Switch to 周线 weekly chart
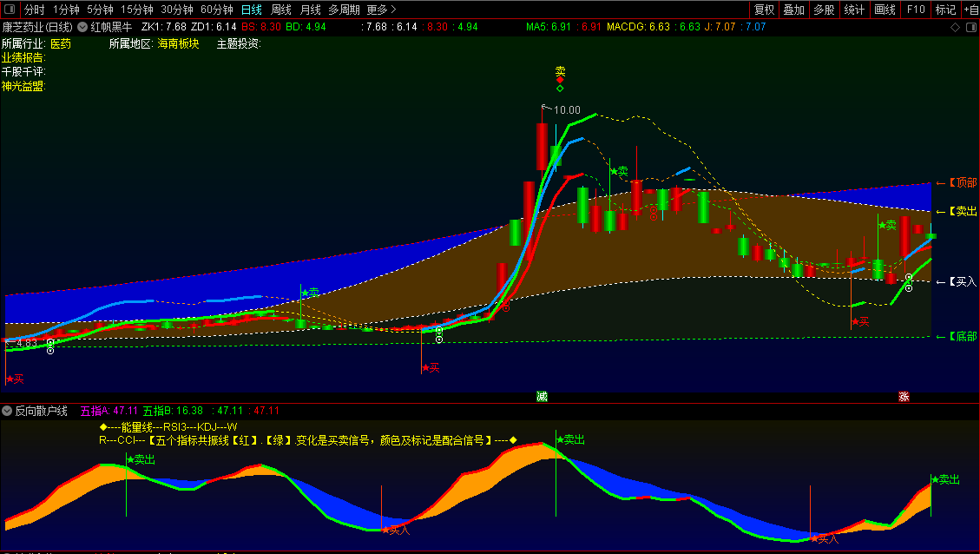 (x=281, y=10)
